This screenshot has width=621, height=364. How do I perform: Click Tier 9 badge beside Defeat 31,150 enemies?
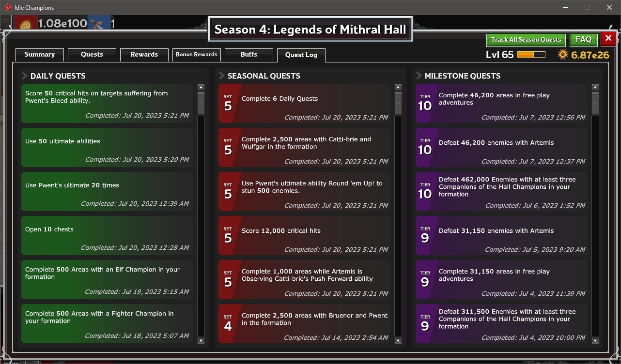point(425,235)
